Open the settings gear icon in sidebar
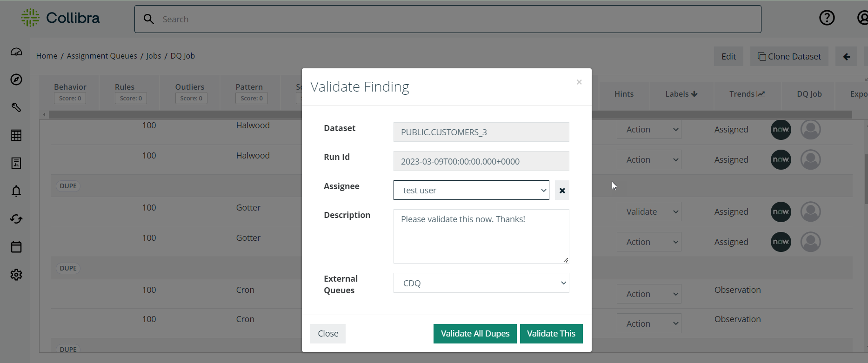This screenshot has width=868, height=363. pos(16,275)
